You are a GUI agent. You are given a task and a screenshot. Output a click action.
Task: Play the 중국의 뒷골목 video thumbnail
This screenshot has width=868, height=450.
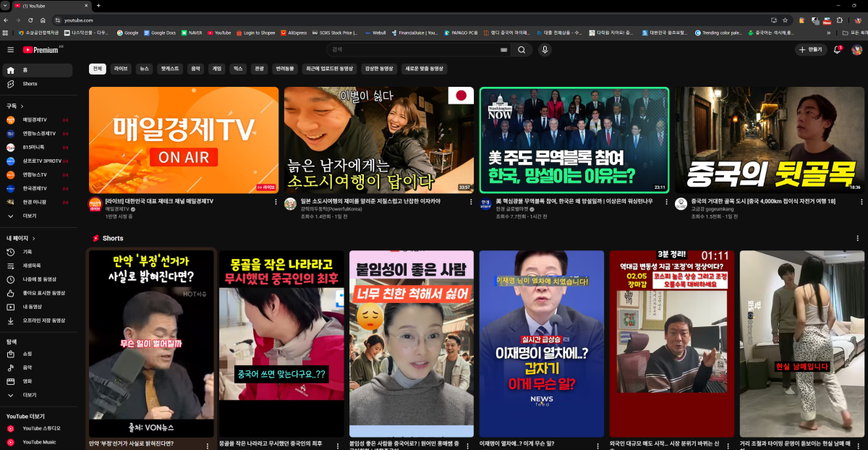point(770,140)
